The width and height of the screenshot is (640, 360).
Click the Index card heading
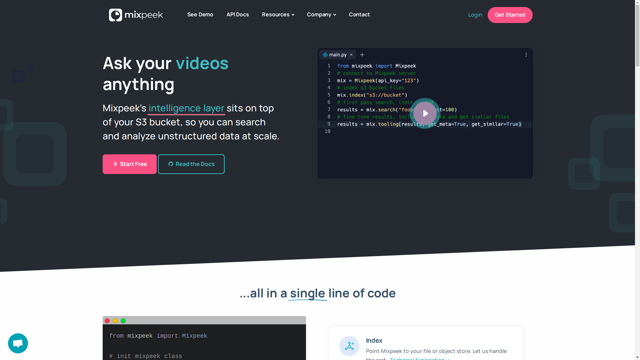click(374, 340)
